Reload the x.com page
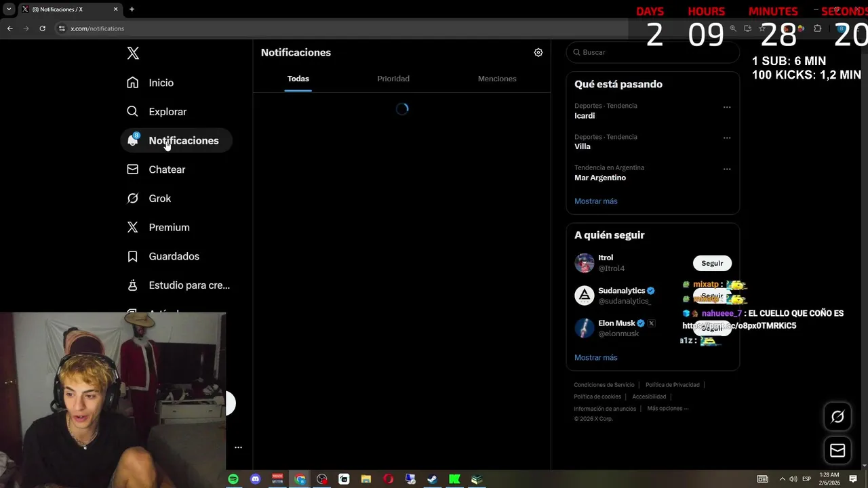Screen dimensions: 868x488 [x=42, y=28]
